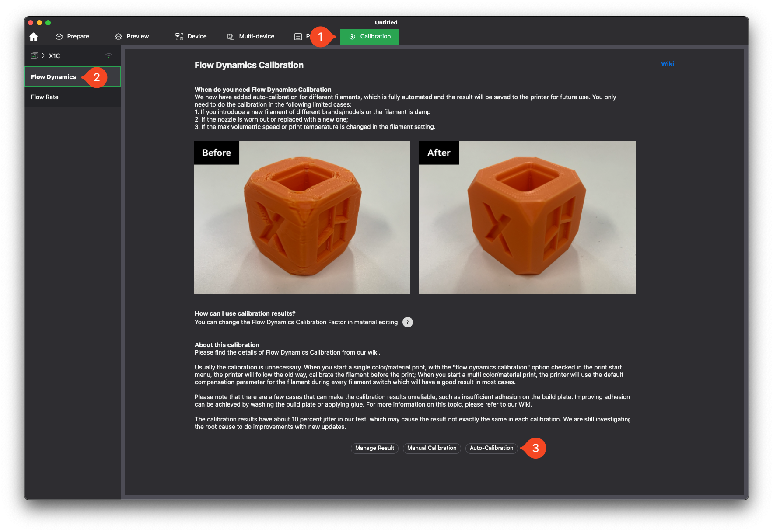Click the question mark help icon
The image size is (773, 532).
coord(407,322)
